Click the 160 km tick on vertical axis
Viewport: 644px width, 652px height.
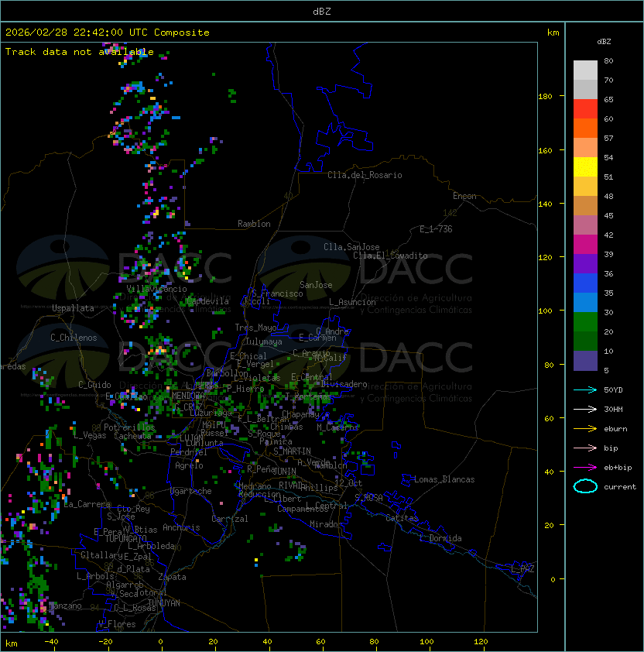pyautogui.click(x=546, y=150)
